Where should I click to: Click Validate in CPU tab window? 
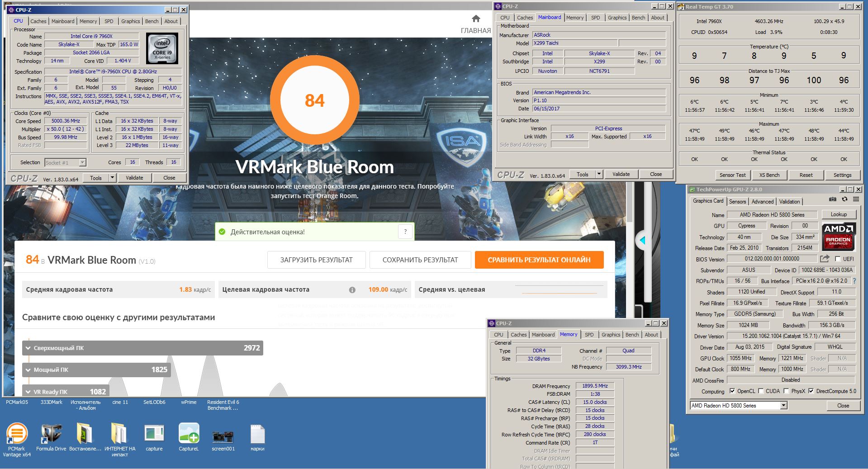coord(134,178)
